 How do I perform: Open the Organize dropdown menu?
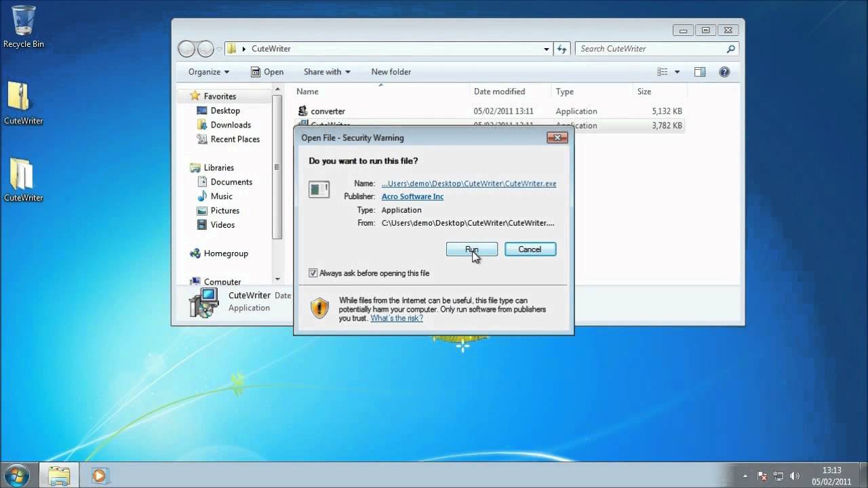(x=209, y=72)
